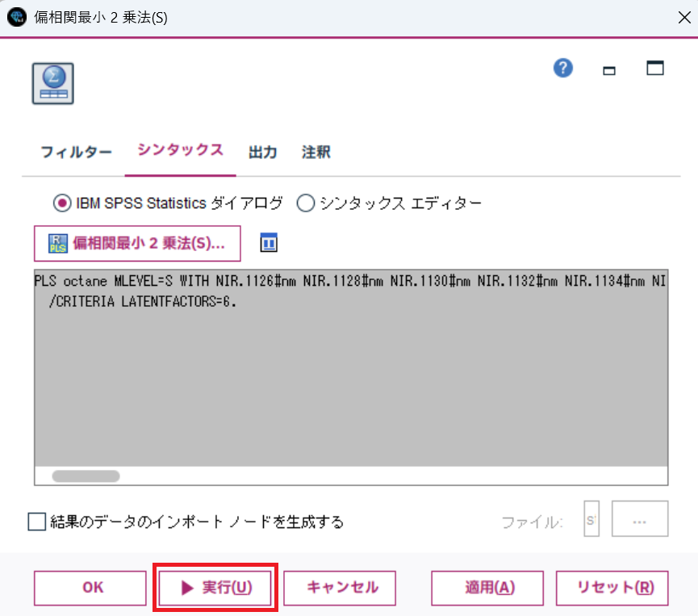Click the OK button
This screenshot has width=698, height=616.
pos(90,588)
